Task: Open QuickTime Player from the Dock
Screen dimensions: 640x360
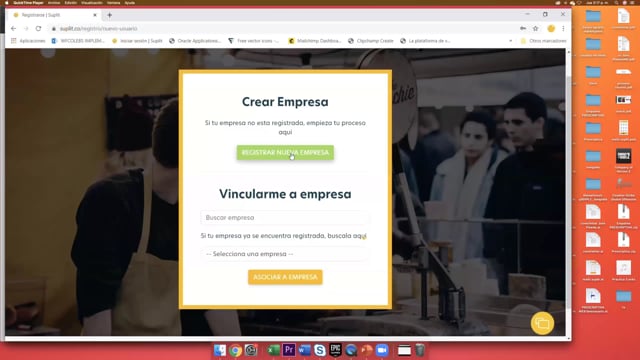Action: (x=351, y=350)
